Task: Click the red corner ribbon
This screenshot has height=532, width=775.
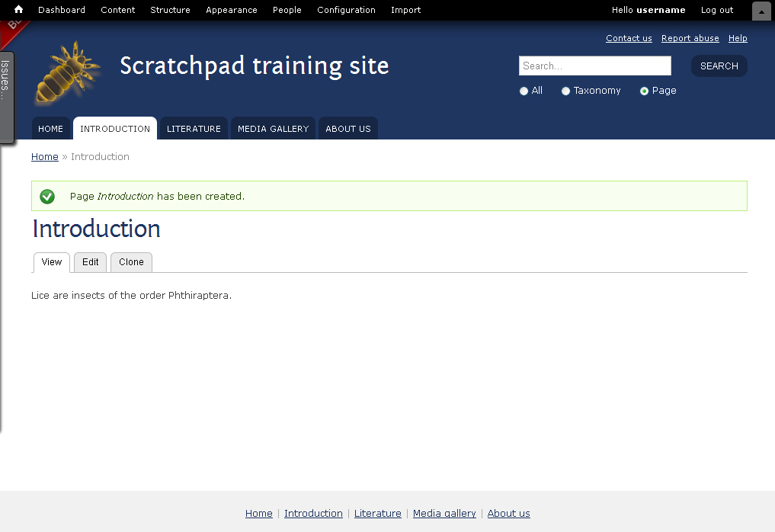Action: [x=12, y=30]
